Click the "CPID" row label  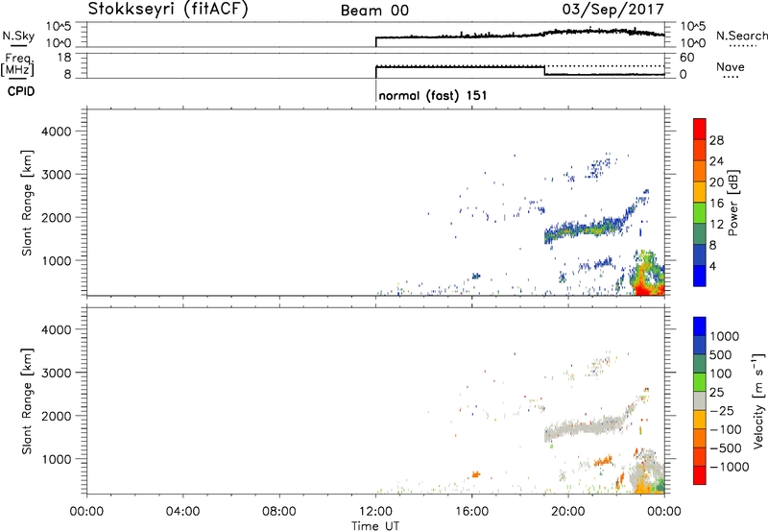[x=21, y=91]
